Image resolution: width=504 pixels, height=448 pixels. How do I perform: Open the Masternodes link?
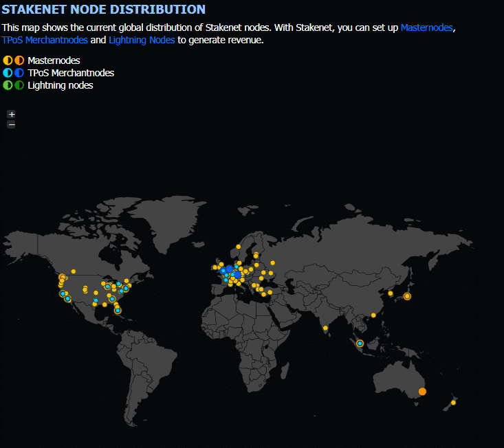[x=426, y=27]
